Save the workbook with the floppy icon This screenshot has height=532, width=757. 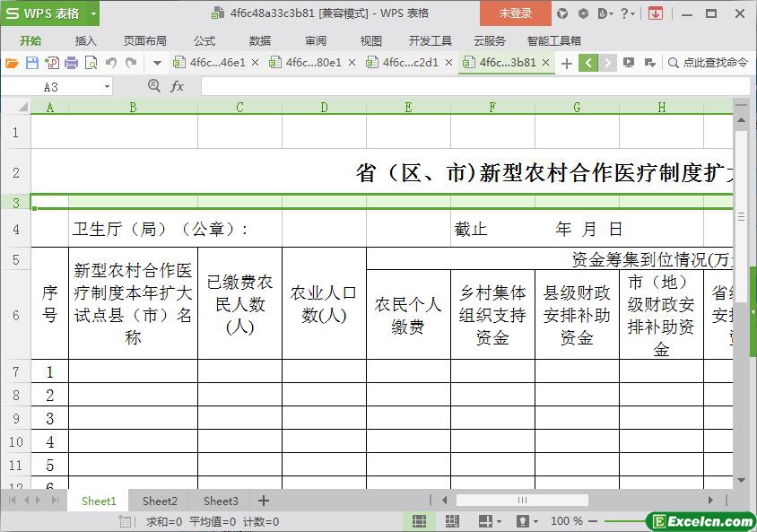[x=32, y=63]
